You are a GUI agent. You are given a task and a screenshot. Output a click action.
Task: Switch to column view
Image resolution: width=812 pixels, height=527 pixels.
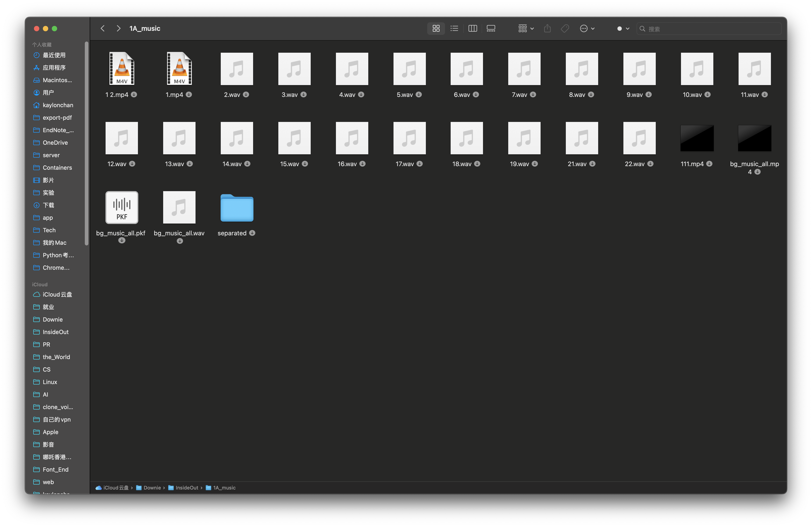(x=473, y=28)
